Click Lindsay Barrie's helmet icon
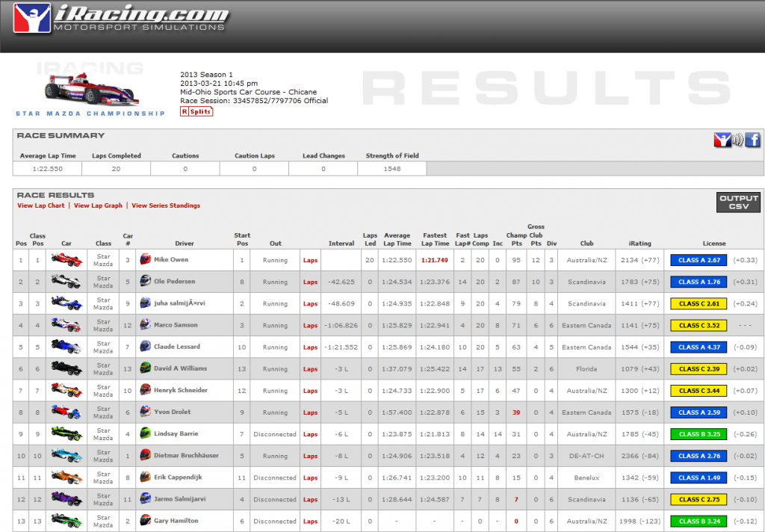 point(146,433)
